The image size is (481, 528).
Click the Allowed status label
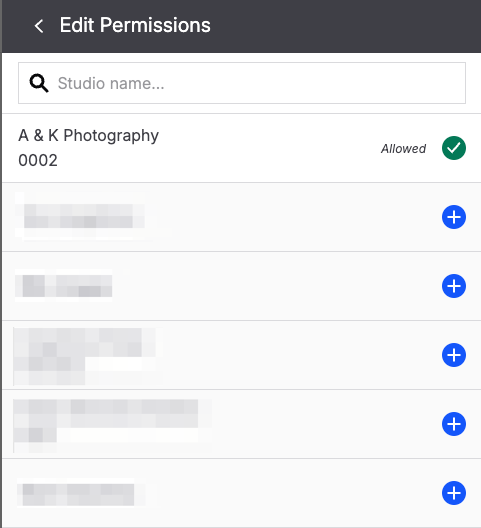[x=403, y=148]
